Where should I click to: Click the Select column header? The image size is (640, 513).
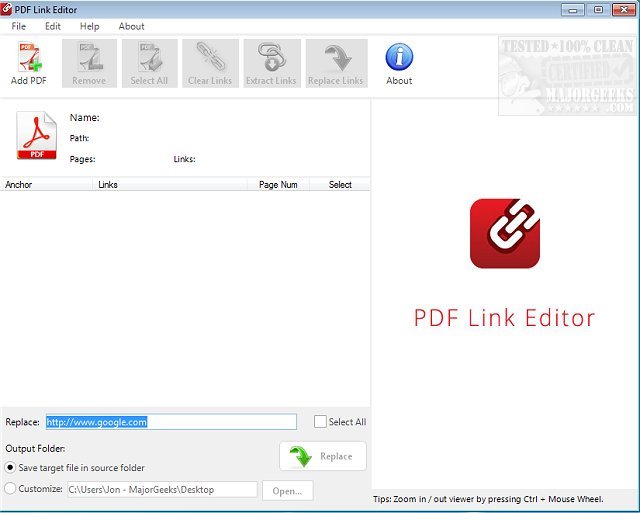coord(340,184)
